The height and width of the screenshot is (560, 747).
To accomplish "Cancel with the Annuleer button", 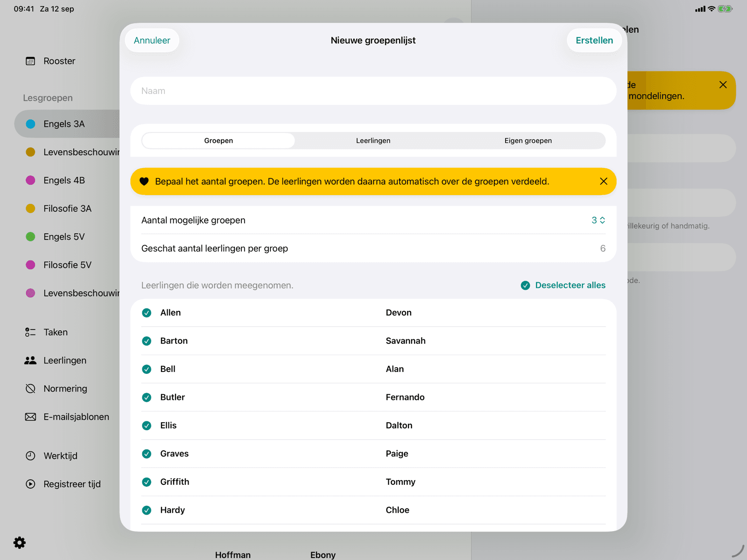I will [152, 41].
